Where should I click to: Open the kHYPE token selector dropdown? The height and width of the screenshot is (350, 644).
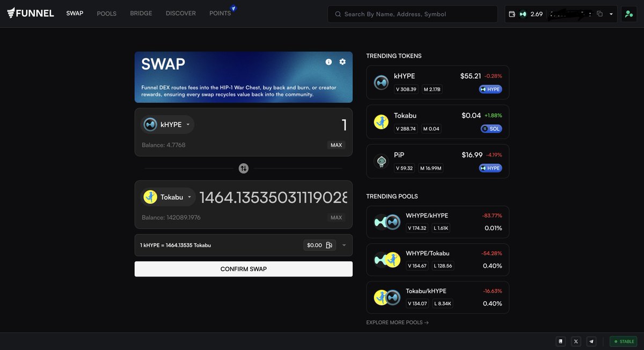click(167, 125)
